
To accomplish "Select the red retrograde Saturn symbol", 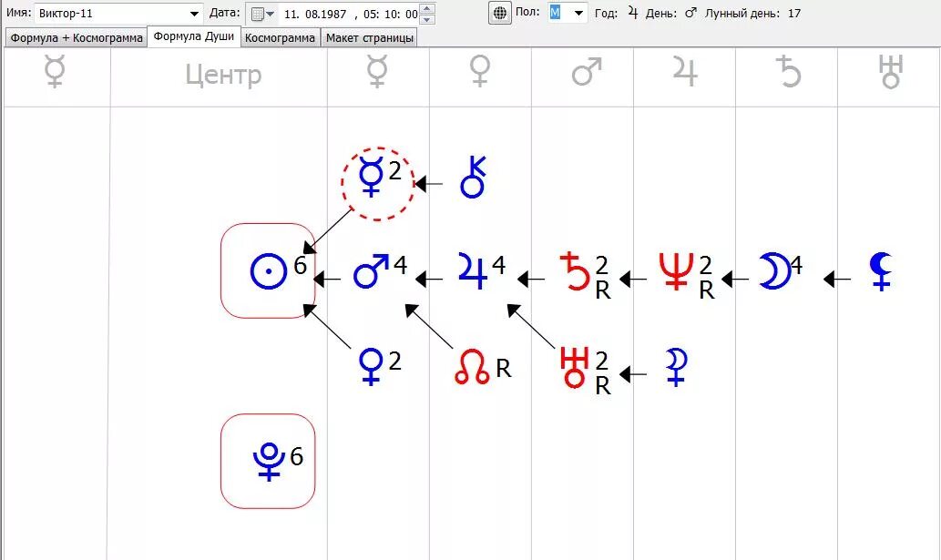I will pyautogui.click(x=574, y=271).
